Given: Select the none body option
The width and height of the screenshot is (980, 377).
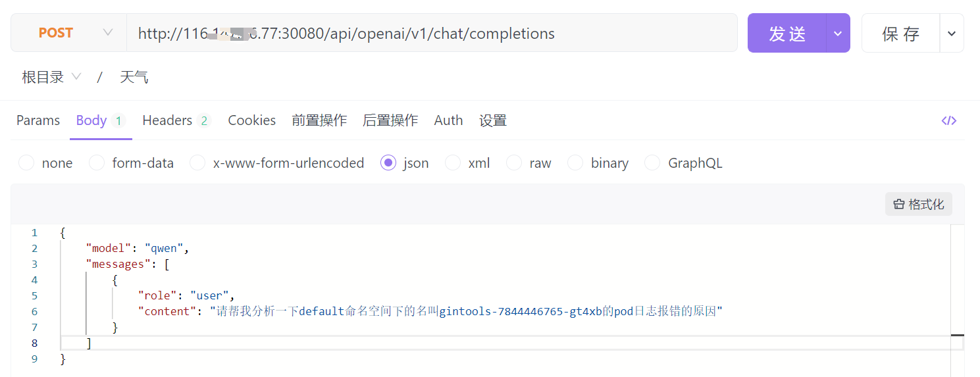Looking at the screenshot, I should [26, 163].
